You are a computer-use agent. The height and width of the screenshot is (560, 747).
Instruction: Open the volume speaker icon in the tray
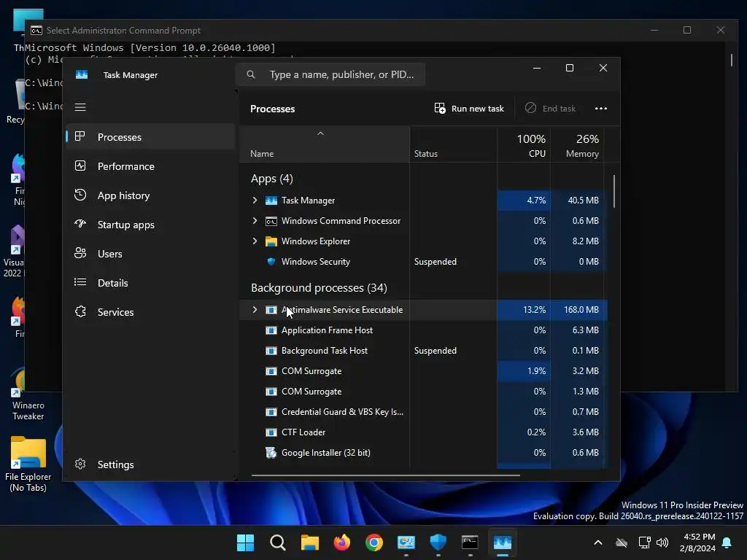coord(662,542)
